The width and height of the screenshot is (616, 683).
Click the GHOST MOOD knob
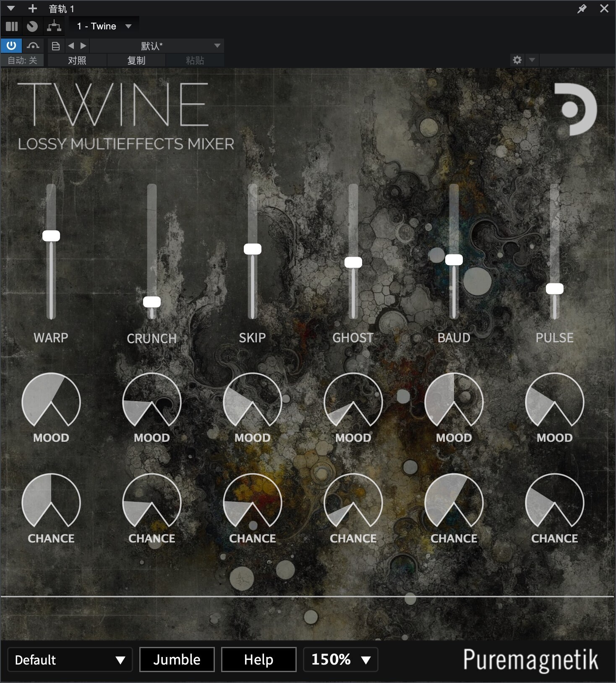(x=353, y=400)
